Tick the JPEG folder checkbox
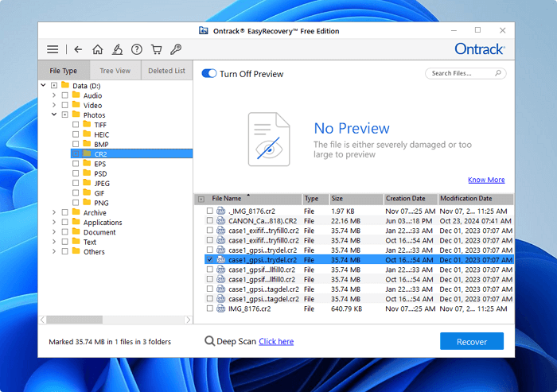 pos(76,183)
